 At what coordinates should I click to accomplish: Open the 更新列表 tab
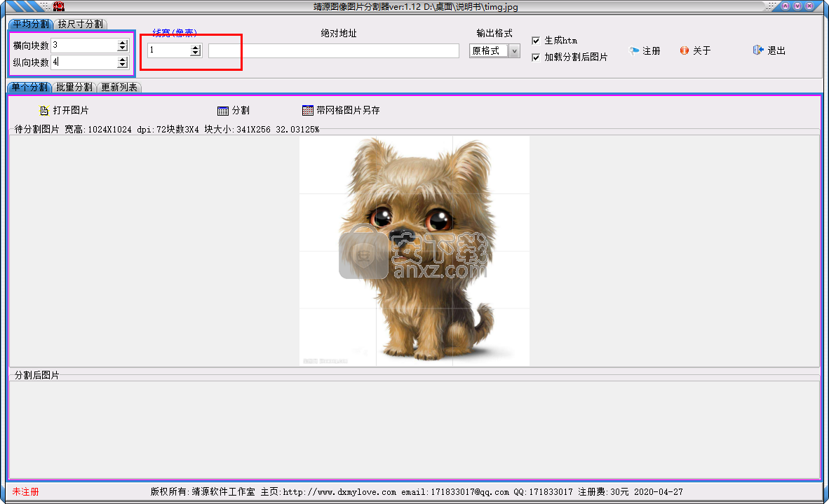(119, 87)
